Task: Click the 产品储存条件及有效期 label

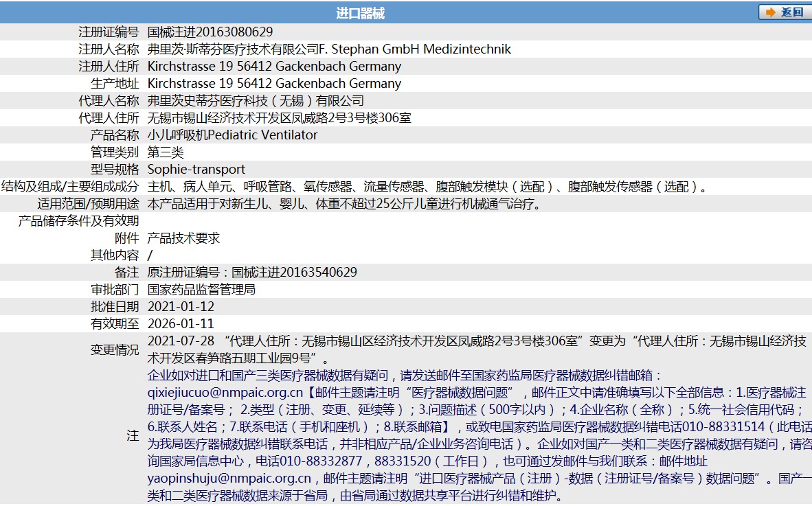Action: click(x=79, y=221)
